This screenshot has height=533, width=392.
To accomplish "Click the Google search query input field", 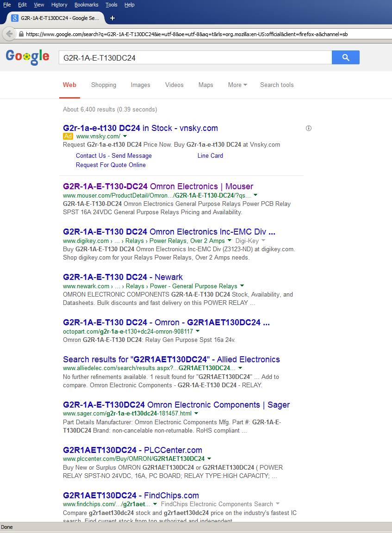I will coord(195,57).
